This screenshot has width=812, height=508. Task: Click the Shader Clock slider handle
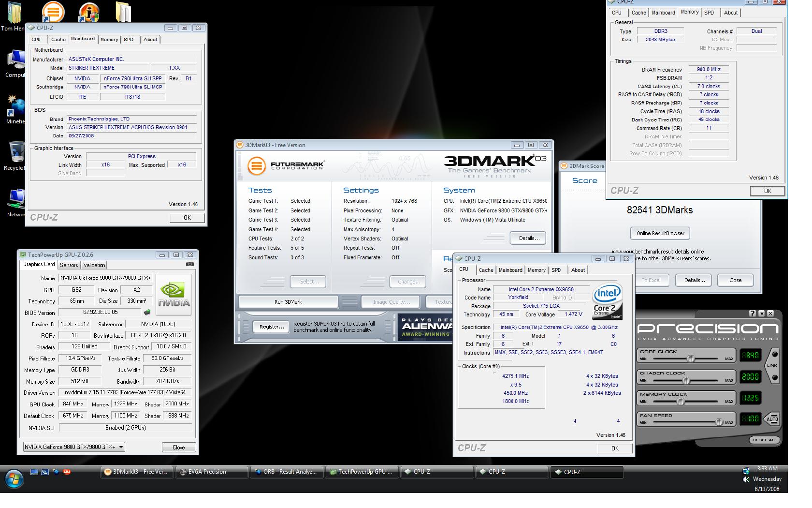(x=686, y=380)
